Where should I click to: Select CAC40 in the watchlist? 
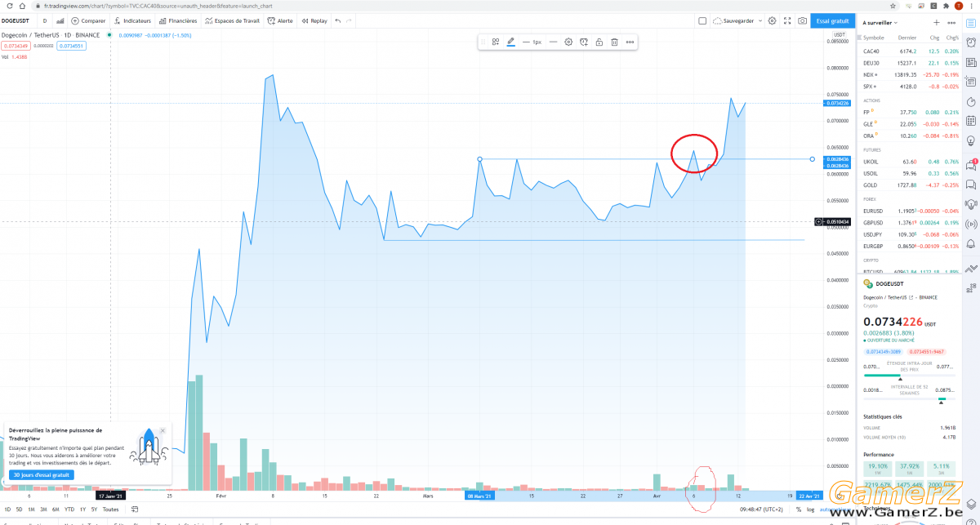coord(911,51)
